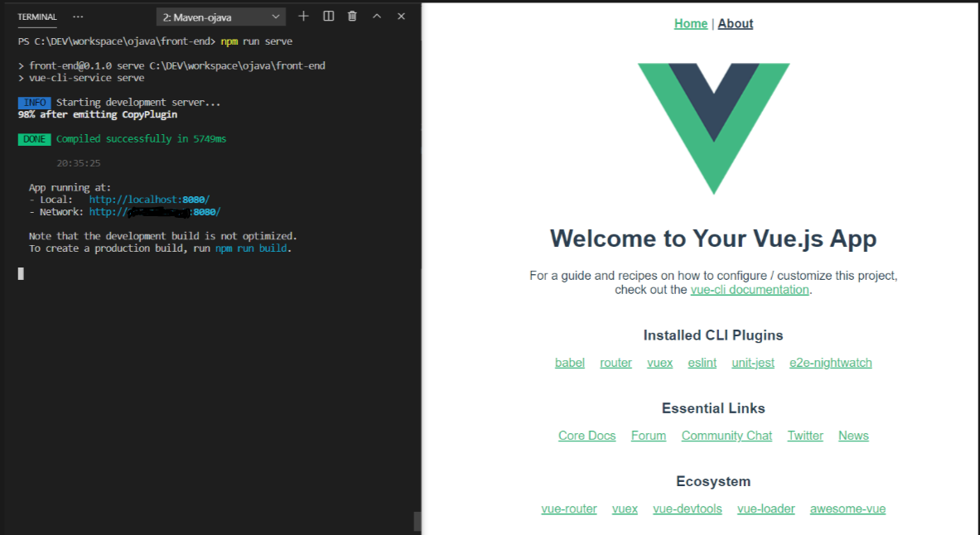980x535 pixels.
Task: Open the Network URL in terminal
Action: click(x=155, y=212)
